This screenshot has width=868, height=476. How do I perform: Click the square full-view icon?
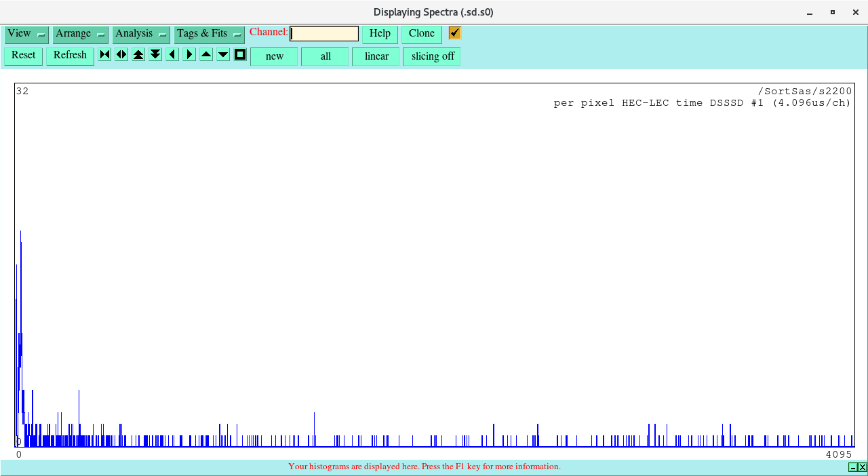pyautogui.click(x=240, y=55)
